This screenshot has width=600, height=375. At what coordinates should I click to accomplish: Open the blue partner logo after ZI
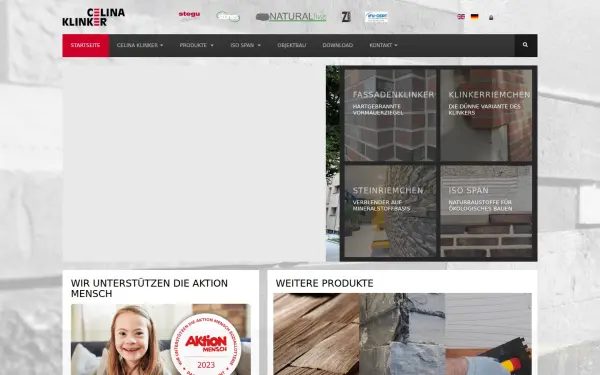click(377, 17)
